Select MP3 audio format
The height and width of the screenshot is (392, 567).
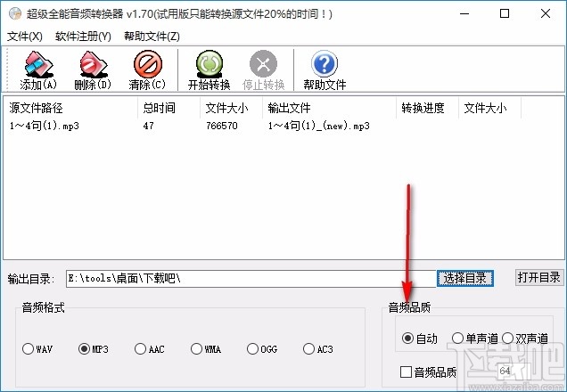(94, 349)
